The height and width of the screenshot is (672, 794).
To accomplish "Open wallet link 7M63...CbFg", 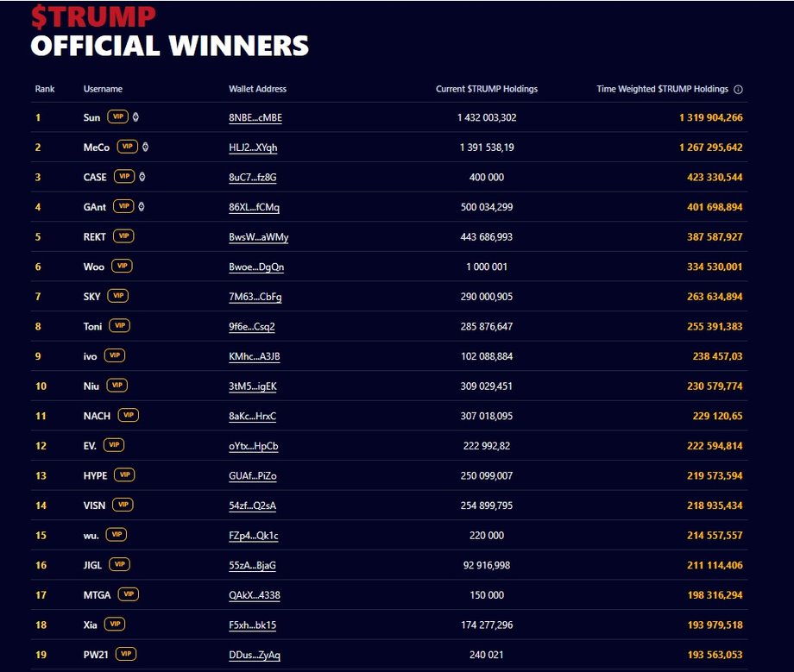I will click(255, 297).
